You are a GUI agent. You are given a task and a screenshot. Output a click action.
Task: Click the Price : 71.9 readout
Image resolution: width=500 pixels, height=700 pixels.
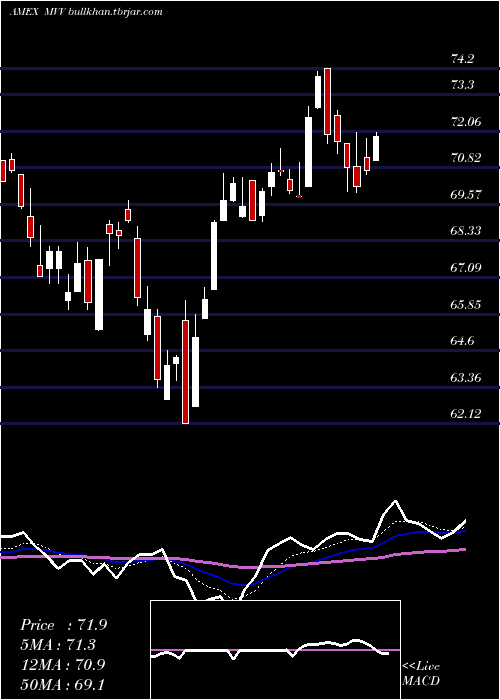[x=63, y=625]
